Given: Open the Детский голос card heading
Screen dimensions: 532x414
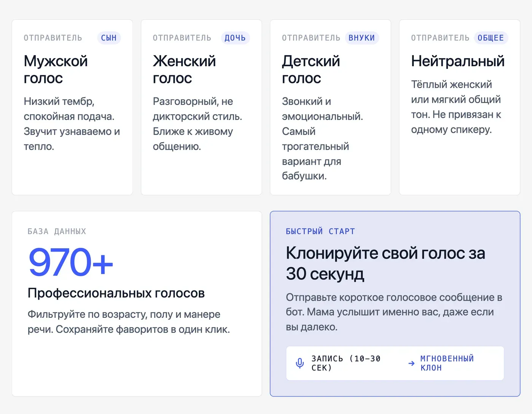Looking at the screenshot, I should [x=311, y=69].
